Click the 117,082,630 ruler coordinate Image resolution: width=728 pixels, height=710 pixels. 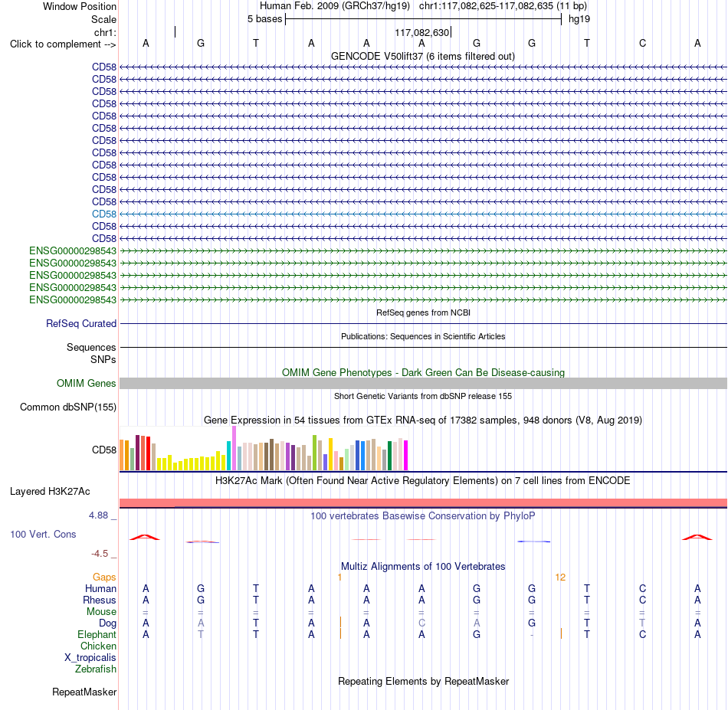(x=422, y=32)
